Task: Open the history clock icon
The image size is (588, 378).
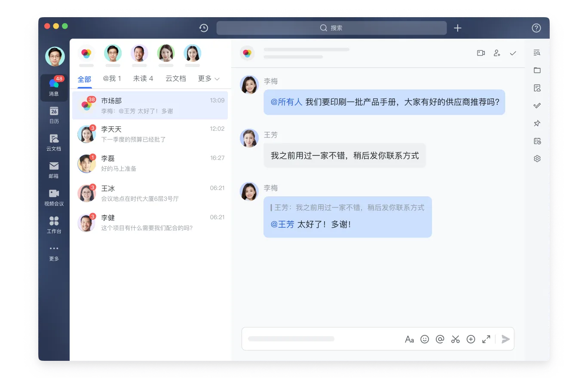Action: pos(204,28)
